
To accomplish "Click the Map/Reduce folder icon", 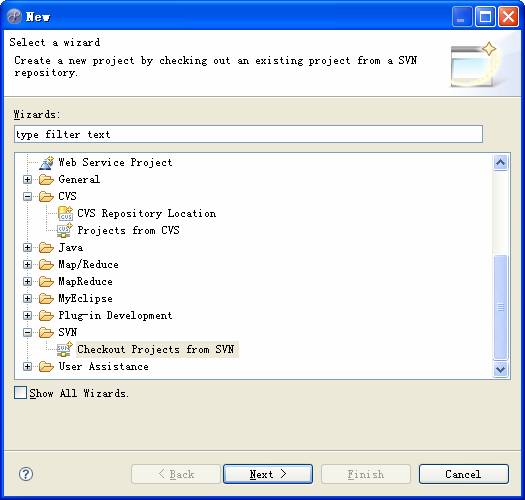I will click(46, 265).
